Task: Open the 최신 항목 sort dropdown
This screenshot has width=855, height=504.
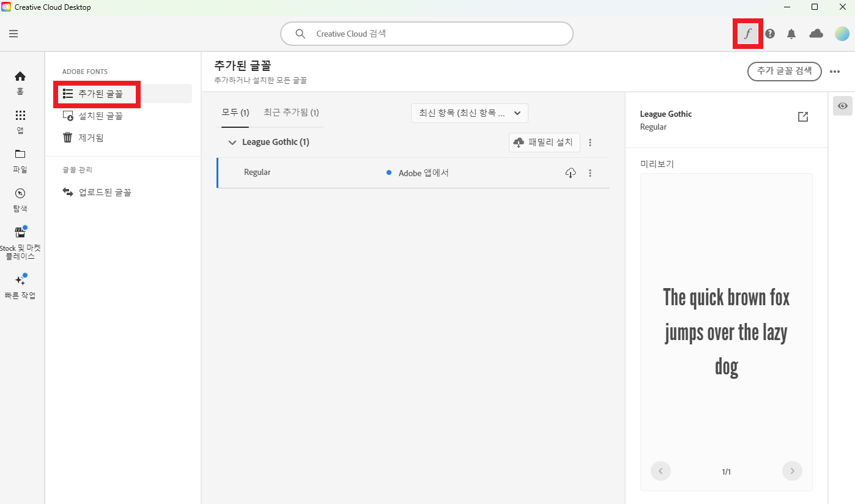Action: coord(469,113)
